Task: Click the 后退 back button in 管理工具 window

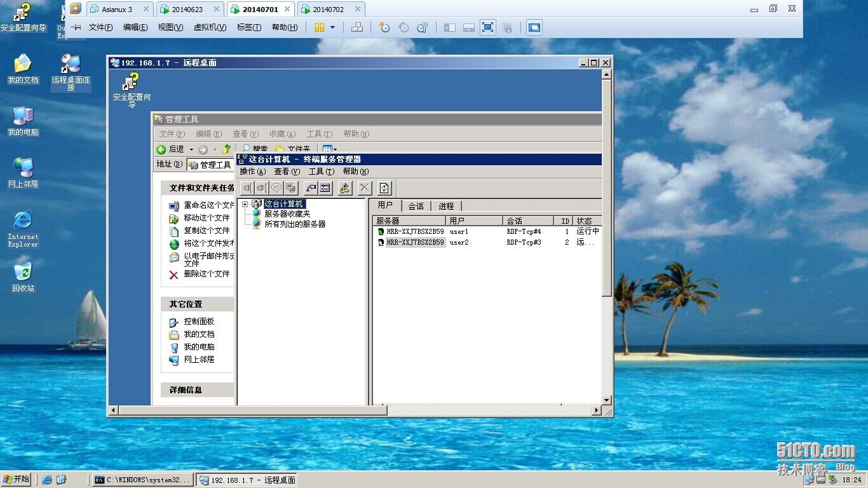Action: coord(171,149)
